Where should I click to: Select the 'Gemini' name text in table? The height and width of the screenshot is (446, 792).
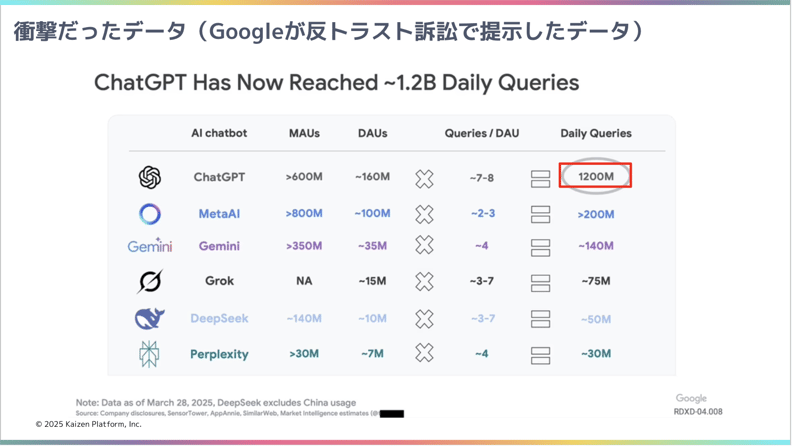coord(219,246)
